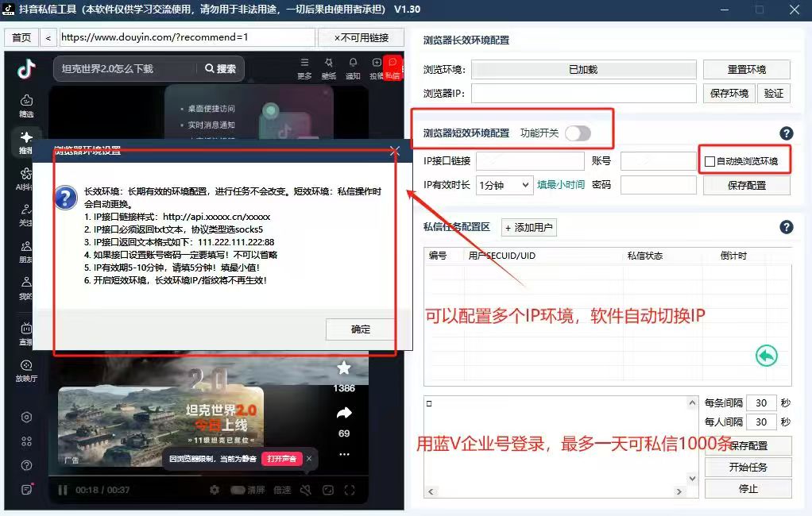Image resolution: width=812 pixels, height=516 pixels.
Task: Open the 精选 section in the sidebar
Action: [26, 106]
